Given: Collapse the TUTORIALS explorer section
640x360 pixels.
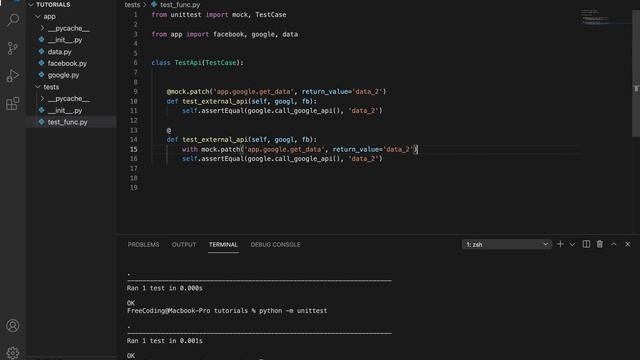Looking at the screenshot, I should (x=31, y=4).
